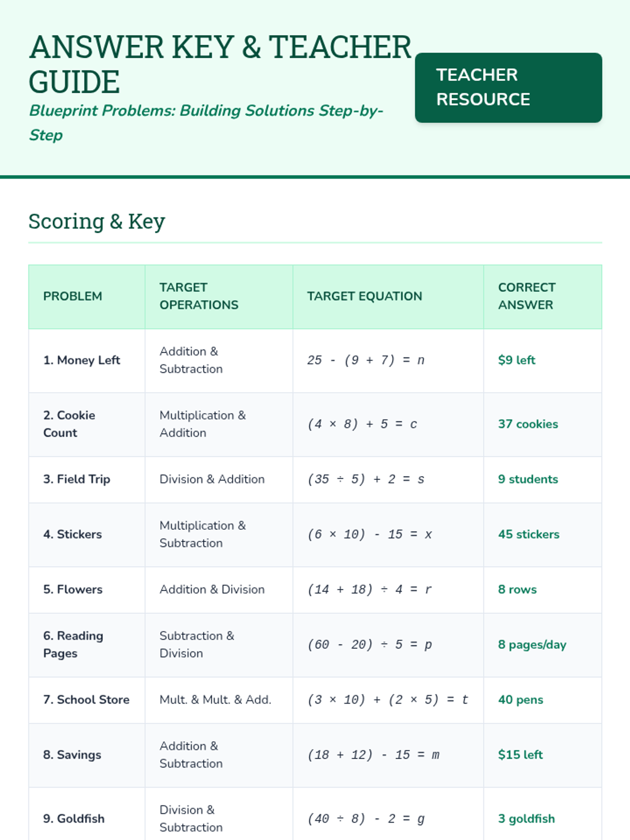Click the equation (4 × 8) + 5 = c
The width and height of the screenshot is (630, 840).
[362, 424]
